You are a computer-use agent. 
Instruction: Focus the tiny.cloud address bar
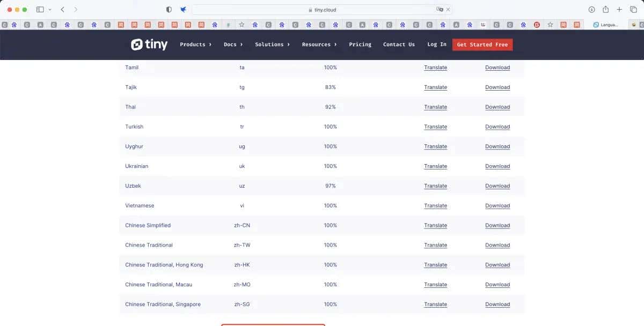click(322, 10)
